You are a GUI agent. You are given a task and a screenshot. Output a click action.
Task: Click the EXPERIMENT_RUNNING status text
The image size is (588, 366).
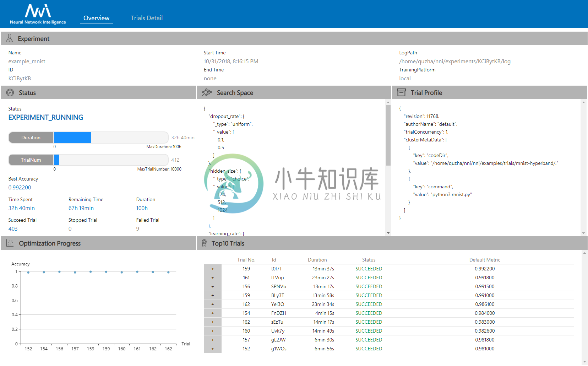46,117
